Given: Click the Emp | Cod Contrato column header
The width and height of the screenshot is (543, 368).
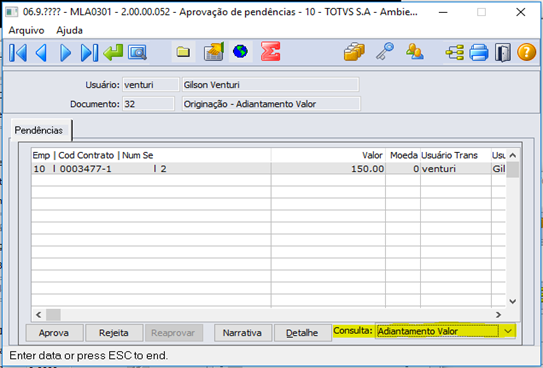Looking at the screenshot, I should (x=151, y=155).
